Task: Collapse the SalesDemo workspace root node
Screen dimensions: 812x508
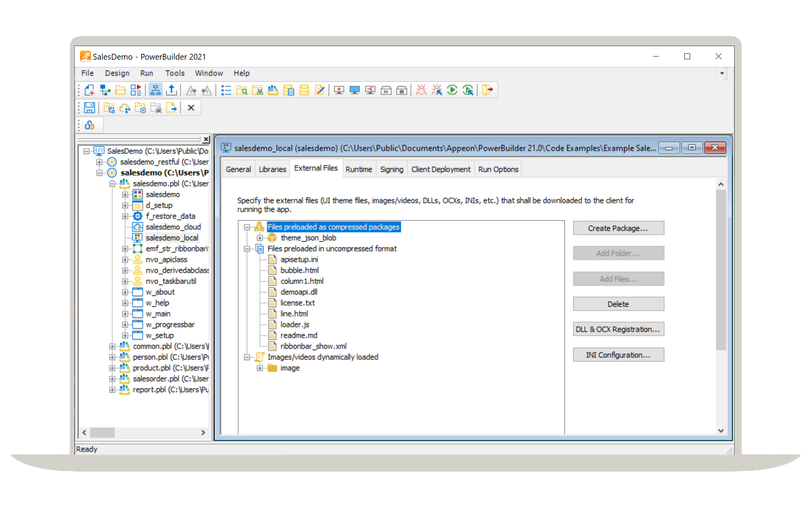Action: point(87,151)
